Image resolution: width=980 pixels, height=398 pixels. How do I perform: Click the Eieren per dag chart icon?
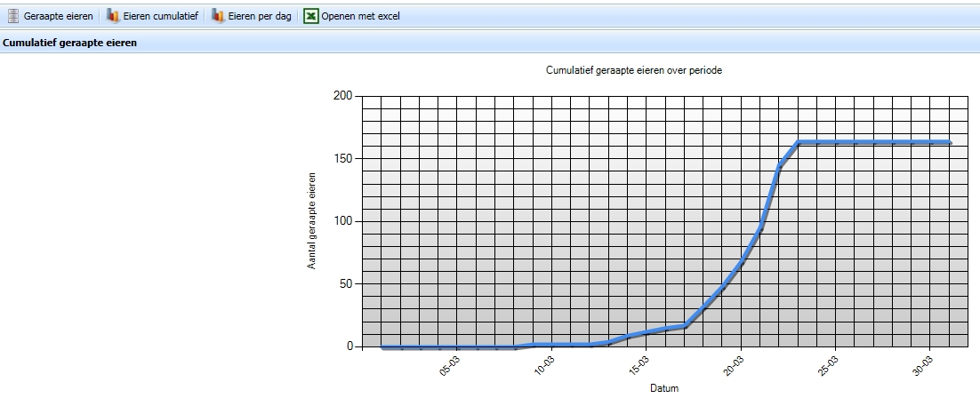click(218, 16)
